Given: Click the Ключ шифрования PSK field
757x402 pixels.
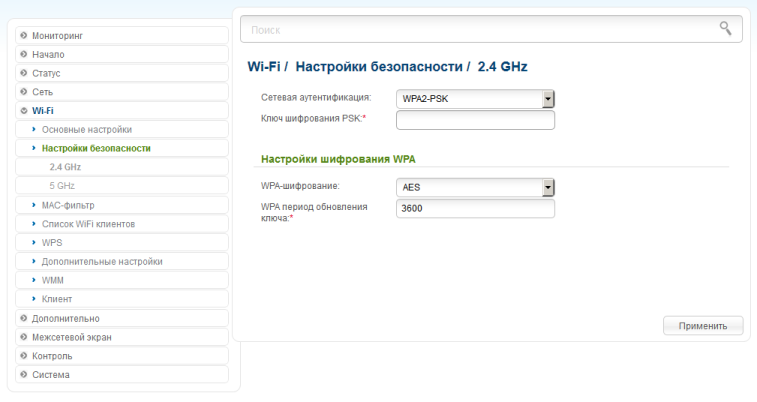Looking at the screenshot, I should [475, 120].
